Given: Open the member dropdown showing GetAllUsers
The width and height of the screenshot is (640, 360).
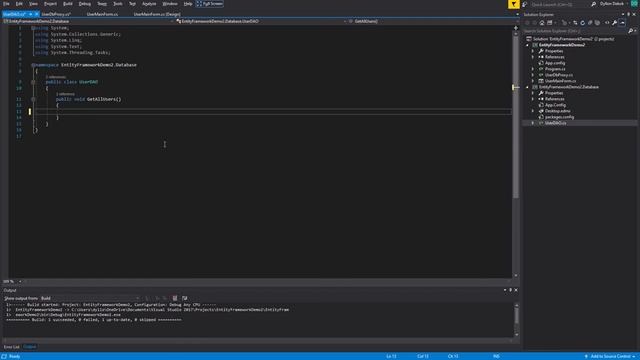Looking at the screenshot, I should [x=434, y=21].
